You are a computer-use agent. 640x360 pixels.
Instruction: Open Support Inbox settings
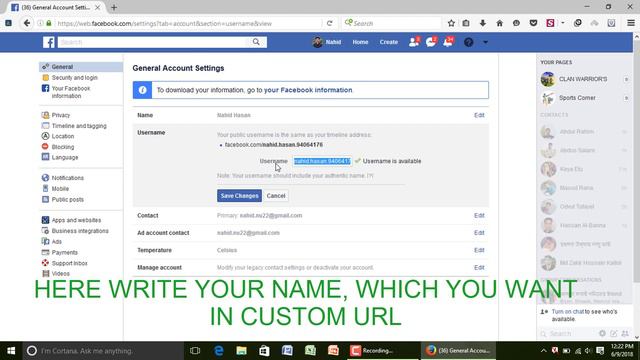(x=69, y=263)
